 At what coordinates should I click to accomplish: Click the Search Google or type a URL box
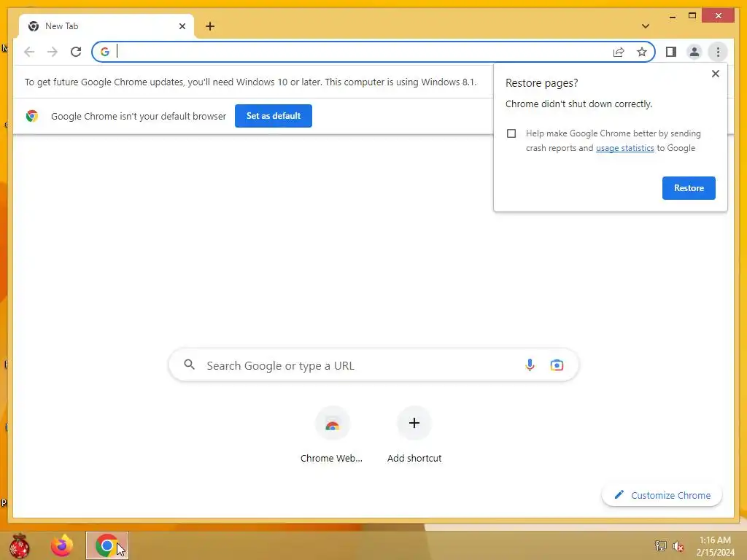click(x=374, y=365)
